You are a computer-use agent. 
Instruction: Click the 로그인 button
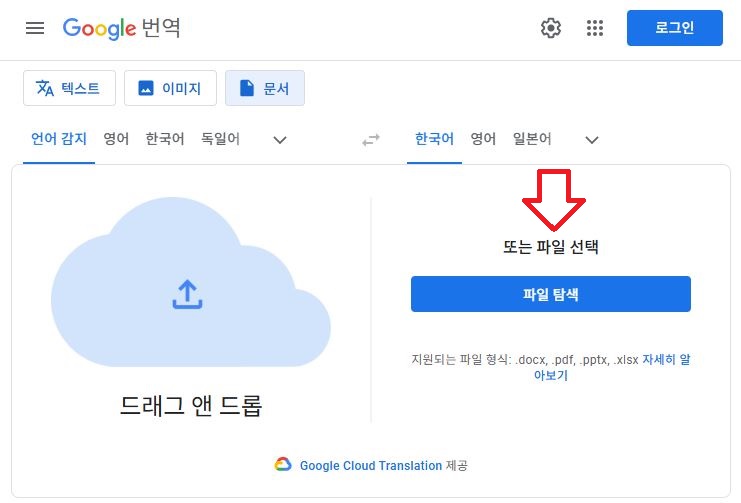pos(674,28)
